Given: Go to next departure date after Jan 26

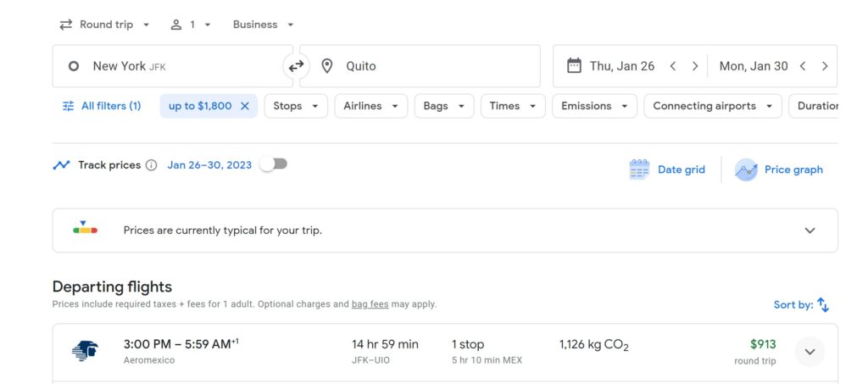Looking at the screenshot, I should point(695,66).
